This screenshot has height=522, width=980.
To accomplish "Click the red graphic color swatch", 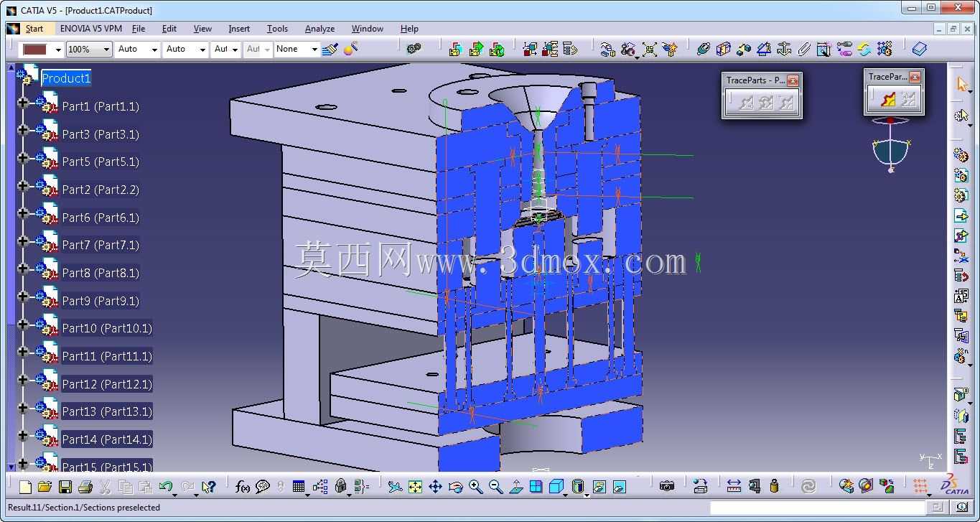I will pos(34,50).
